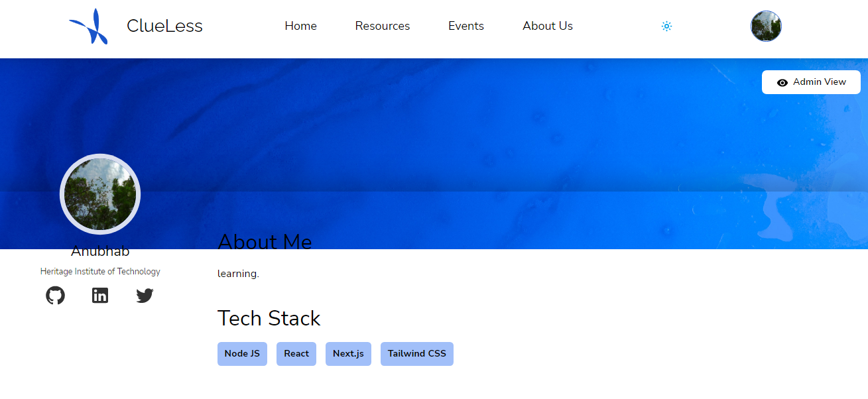The image size is (868, 399).
Task: Select the sun icon in the navigation bar
Action: pyautogui.click(x=666, y=27)
